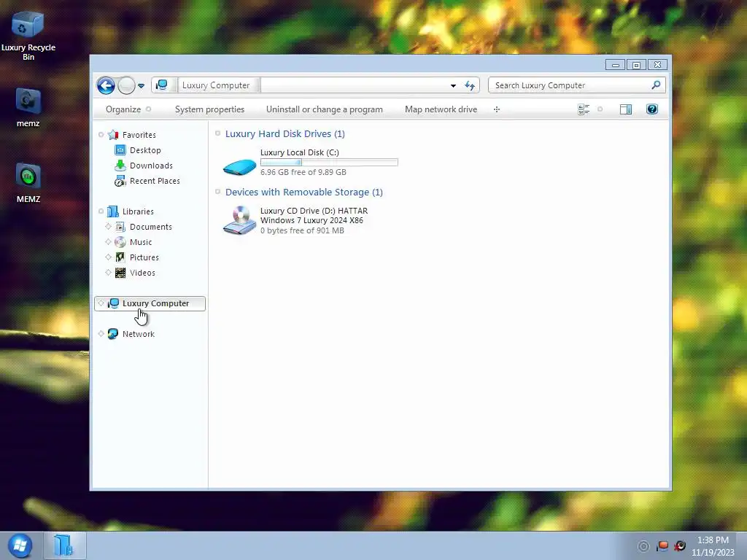The width and height of the screenshot is (747, 560).
Task: Toggle the preview pane
Action: click(625, 109)
